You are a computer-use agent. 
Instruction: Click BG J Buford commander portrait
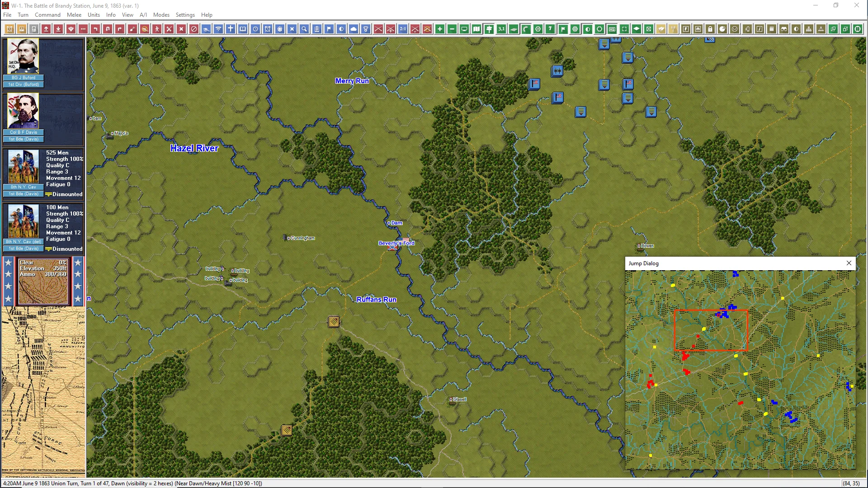click(x=23, y=56)
